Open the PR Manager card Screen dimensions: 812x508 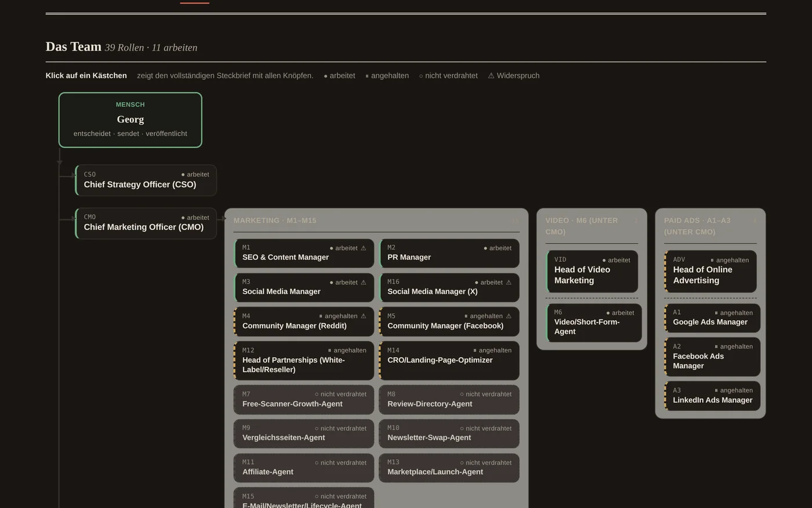(449, 253)
